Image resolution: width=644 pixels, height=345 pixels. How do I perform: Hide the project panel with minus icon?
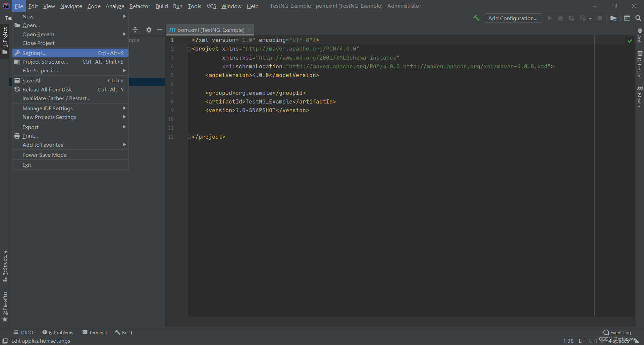(x=160, y=30)
